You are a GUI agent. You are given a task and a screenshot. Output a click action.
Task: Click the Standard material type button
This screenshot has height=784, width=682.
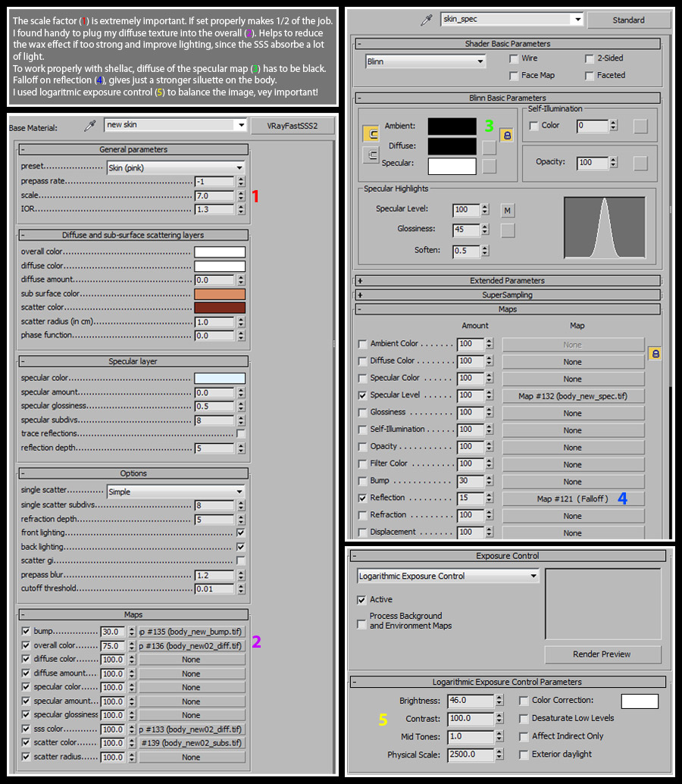tap(628, 20)
